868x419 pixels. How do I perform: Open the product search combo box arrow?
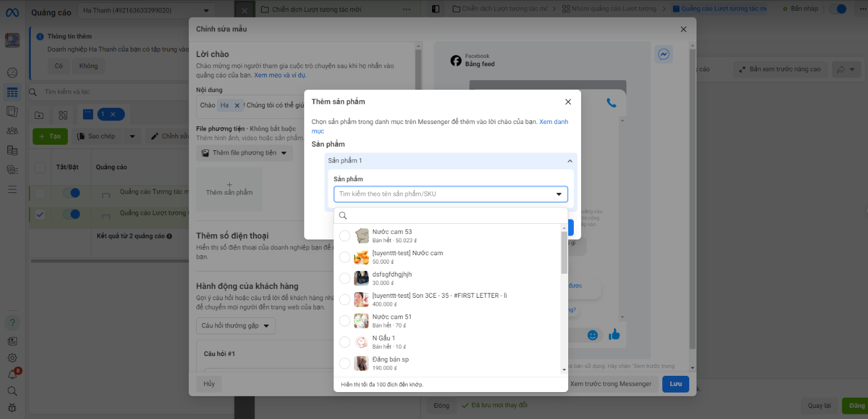click(559, 194)
